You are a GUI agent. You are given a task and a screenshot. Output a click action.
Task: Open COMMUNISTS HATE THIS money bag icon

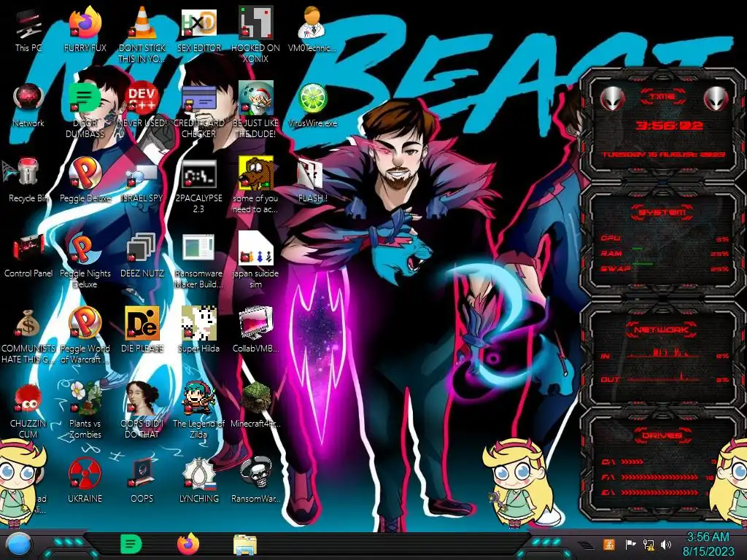pos(28,336)
